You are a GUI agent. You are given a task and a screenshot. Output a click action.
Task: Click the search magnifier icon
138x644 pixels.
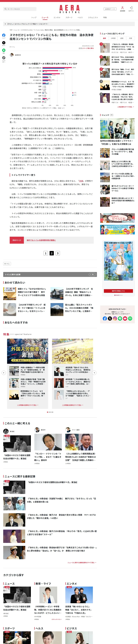[x=5, y=9]
